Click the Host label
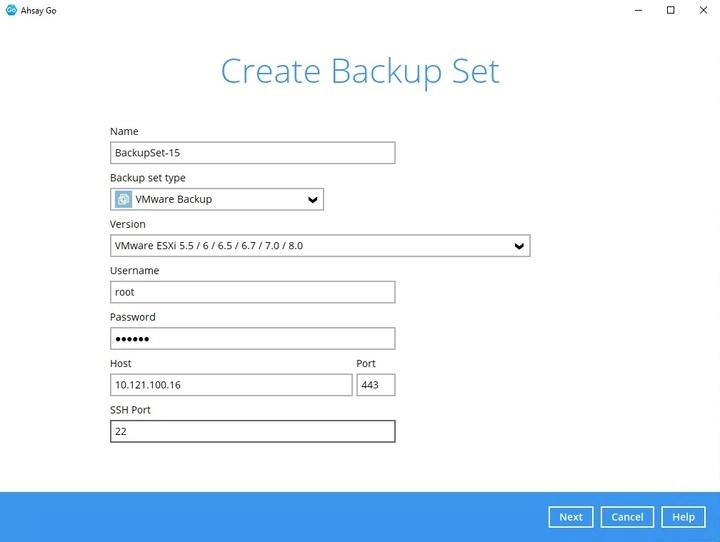 [121, 363]
